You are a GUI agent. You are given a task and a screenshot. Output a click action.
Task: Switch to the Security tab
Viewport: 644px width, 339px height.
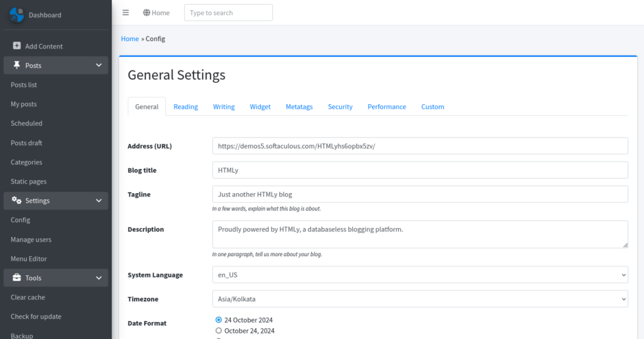pos(340,106)
